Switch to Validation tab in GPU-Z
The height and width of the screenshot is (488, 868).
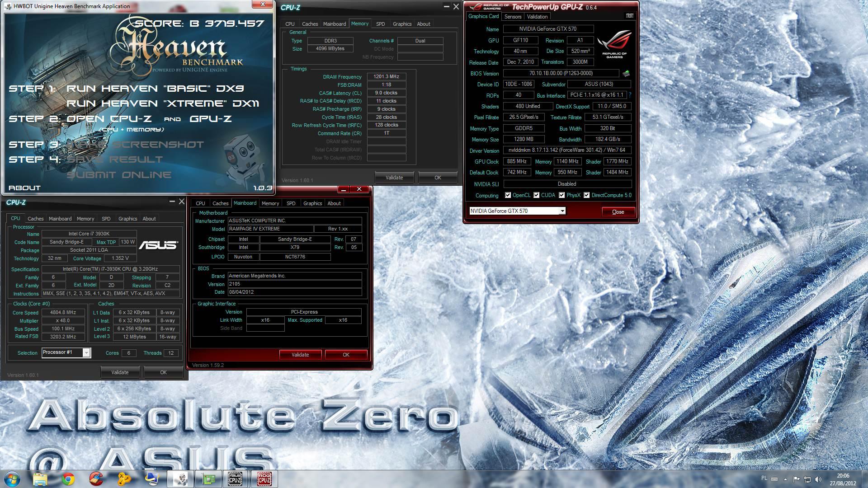click(538, 16)
